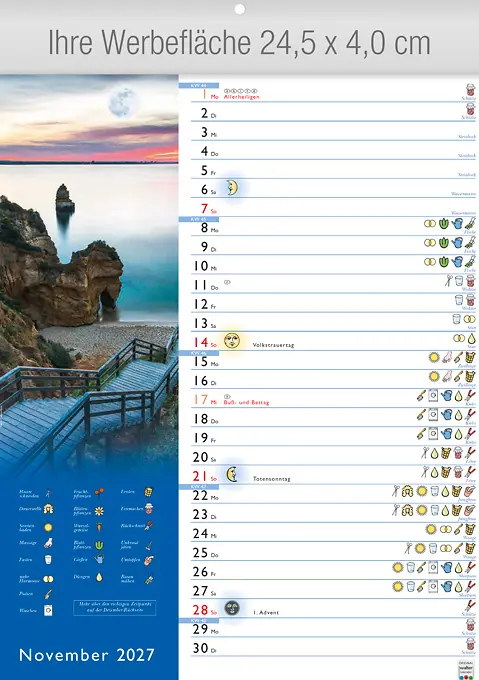479x680 pixels.
Task: Click the pruning shears Rückschnitt legend icon
Action: click(x=149, y=526)
